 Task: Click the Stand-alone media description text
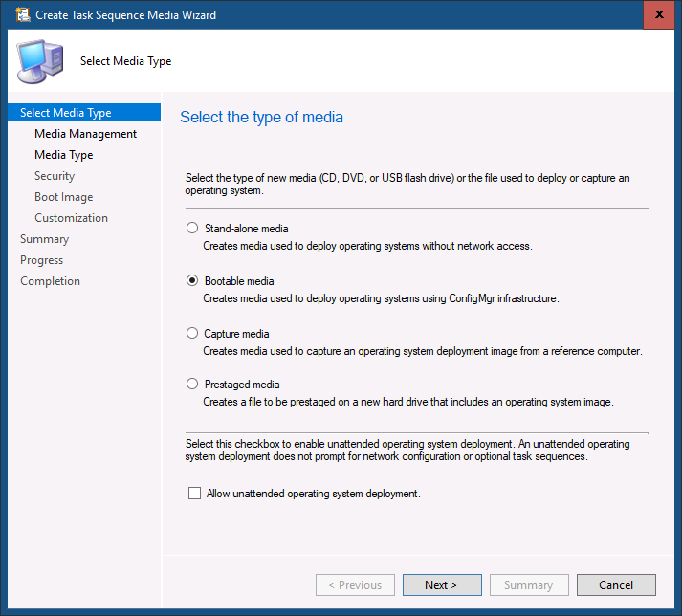(x=367, y=246)
